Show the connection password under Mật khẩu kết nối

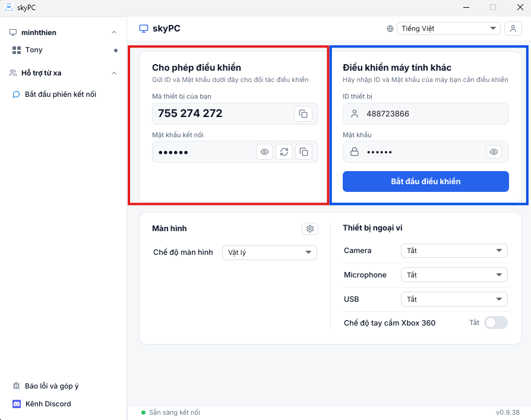click(264, 152)
